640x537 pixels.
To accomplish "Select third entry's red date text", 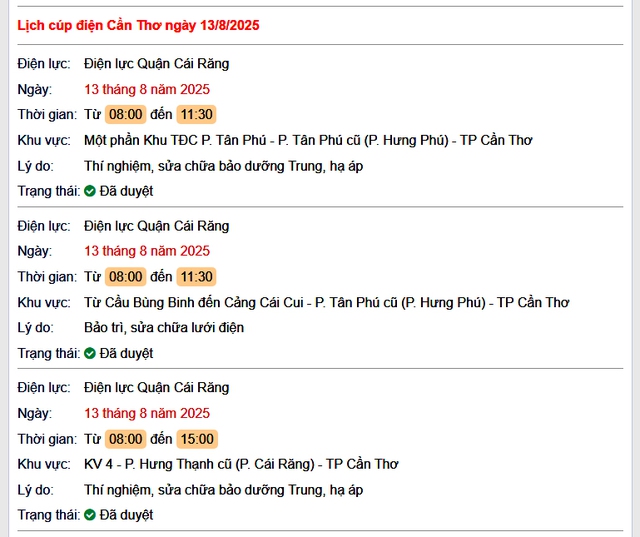I will pyautogui.click(x=147, y=413).
